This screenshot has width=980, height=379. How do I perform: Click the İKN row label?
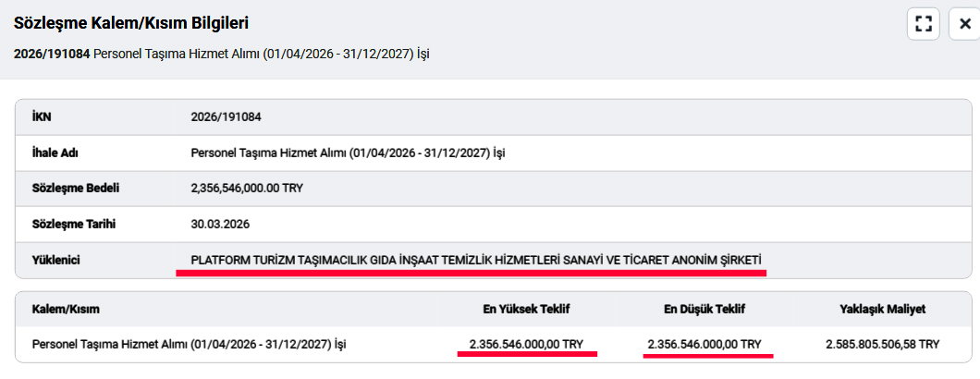pyautogui.click(x=42, y=116)
